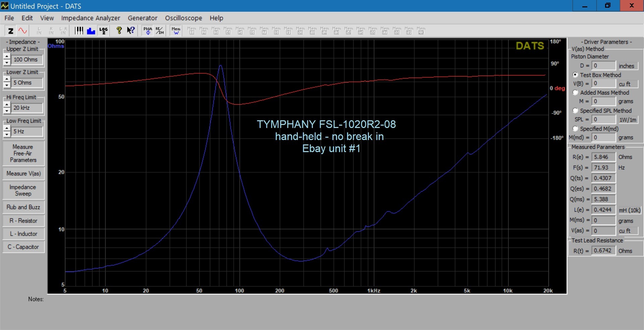Screen dimensions: 644x330
Task: Click Measure Free-Air Parameters button
Action: 23,153
